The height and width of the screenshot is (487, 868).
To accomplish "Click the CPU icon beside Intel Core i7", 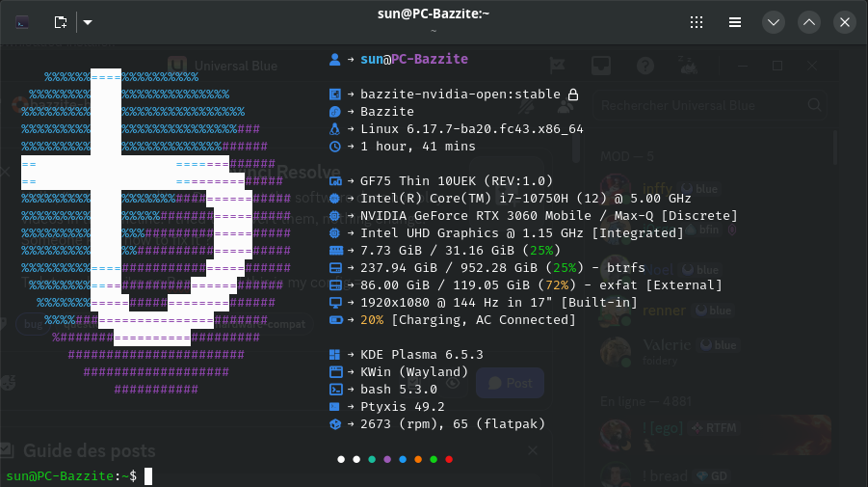I will coord(334,199).
